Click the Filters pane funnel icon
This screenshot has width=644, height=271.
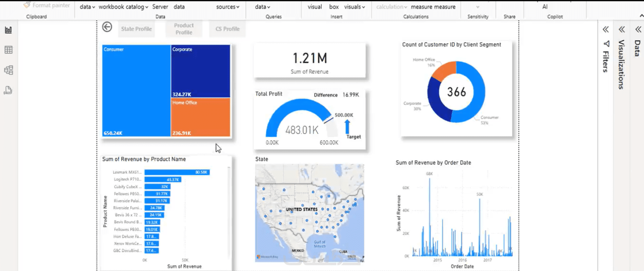tap(606, 44)
